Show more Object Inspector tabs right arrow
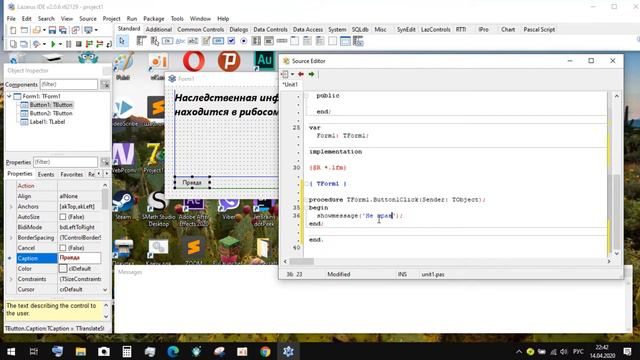This screenshot has height=360, width=640. pyautogui.click(x=107, y=174)
